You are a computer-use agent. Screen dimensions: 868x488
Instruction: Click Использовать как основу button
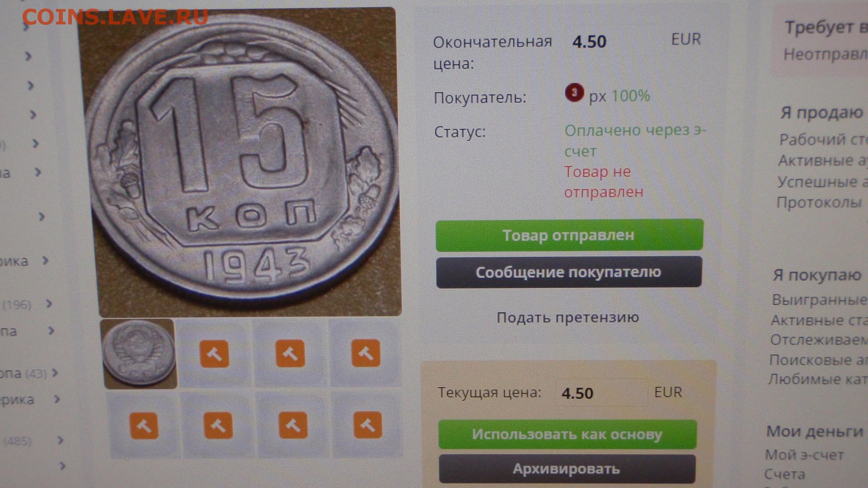(x=567, y=434)
